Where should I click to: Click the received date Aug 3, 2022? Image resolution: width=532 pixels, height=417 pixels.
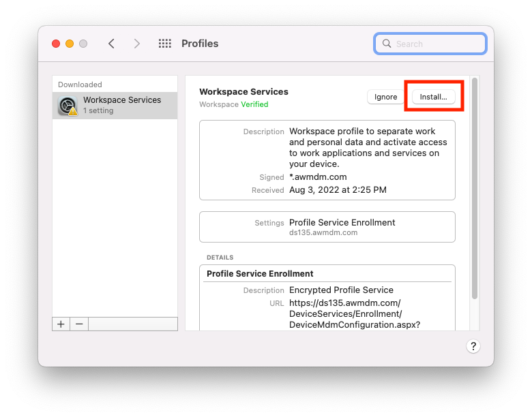click(x=338, y=190)
